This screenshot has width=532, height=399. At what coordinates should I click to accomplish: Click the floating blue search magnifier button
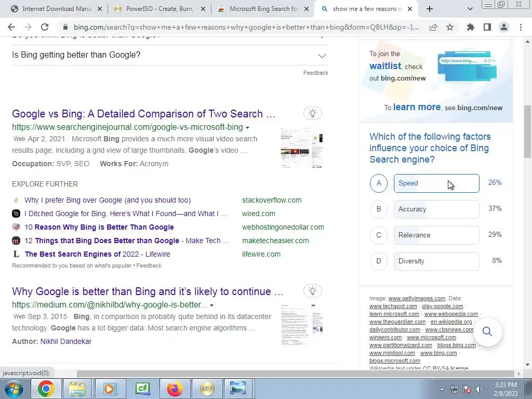487,331
